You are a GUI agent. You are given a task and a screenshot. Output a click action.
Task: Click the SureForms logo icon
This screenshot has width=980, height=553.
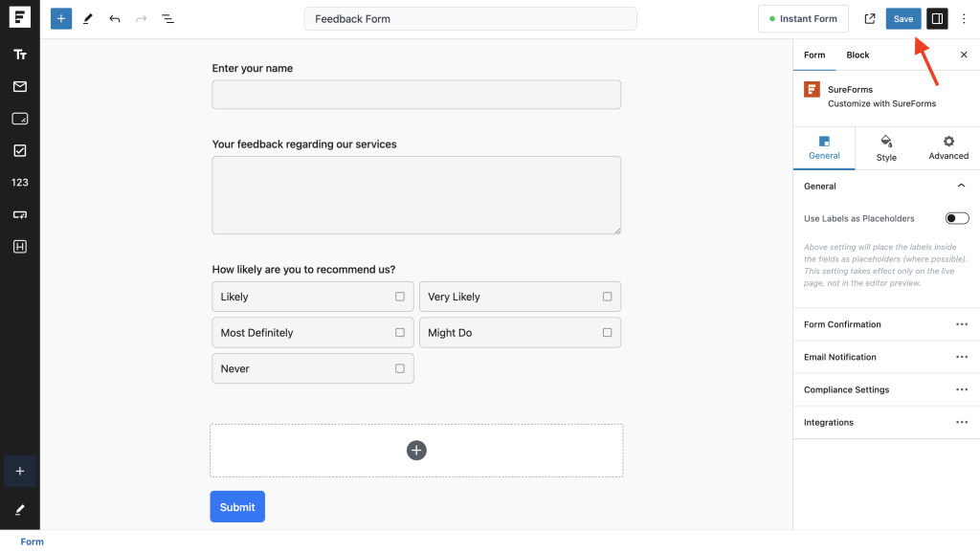point(811,89)
